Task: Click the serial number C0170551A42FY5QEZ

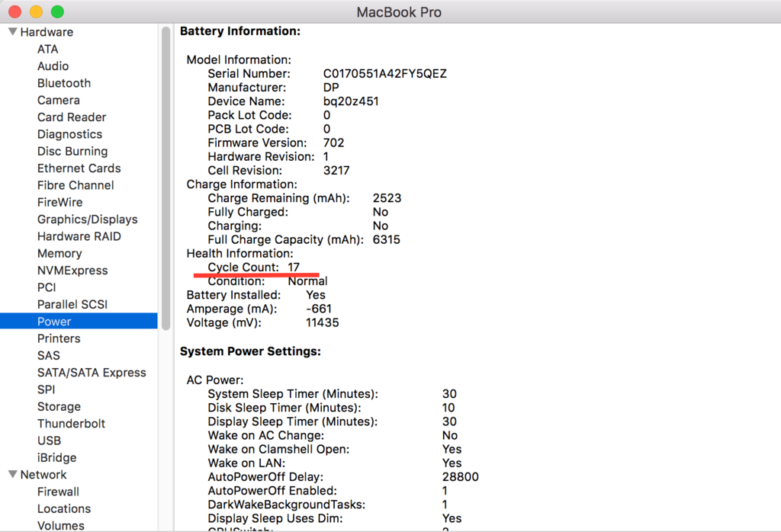Action: [384, 74]
